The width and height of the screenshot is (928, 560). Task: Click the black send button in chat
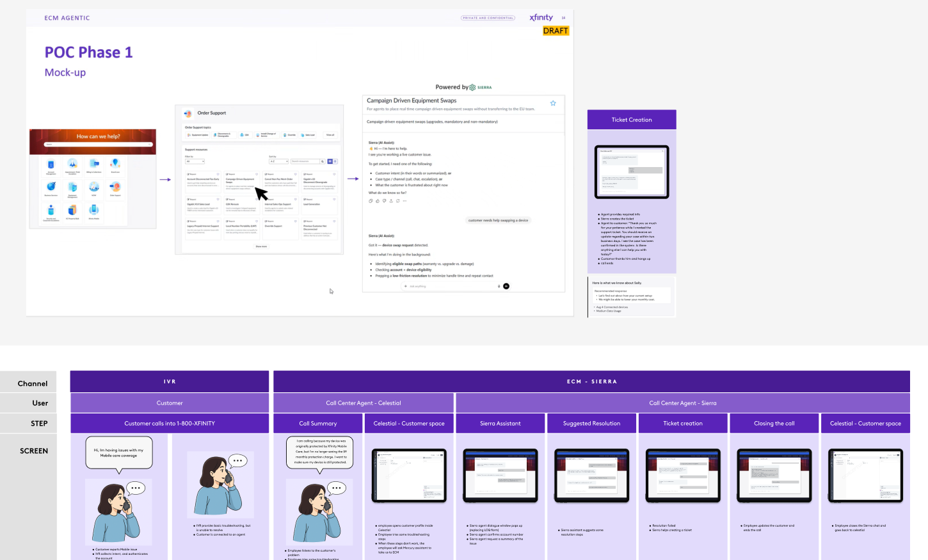[x=506, y=286]
